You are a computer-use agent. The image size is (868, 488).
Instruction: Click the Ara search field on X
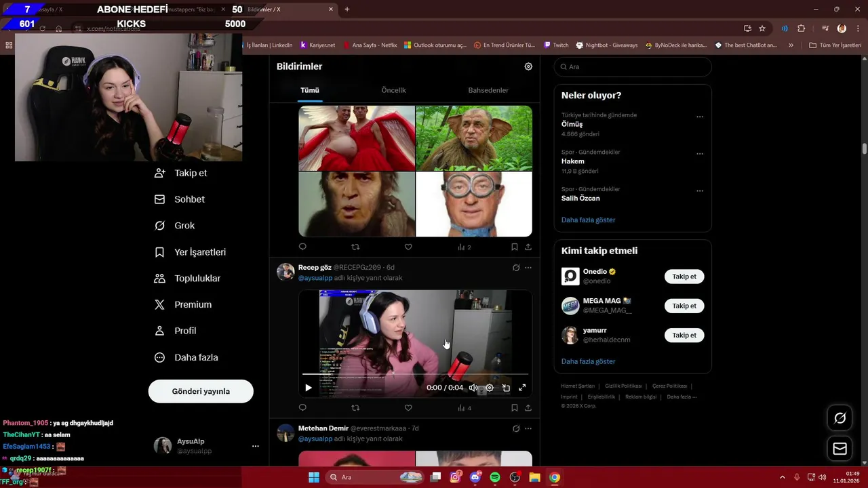tap(633, 66)
